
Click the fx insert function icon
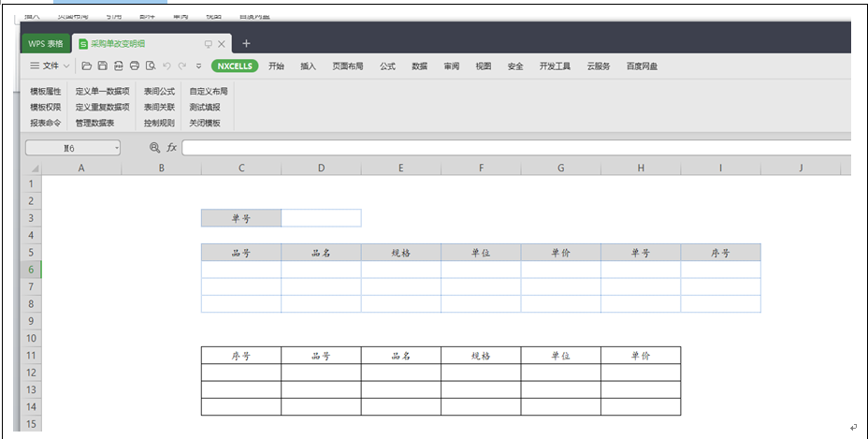[x=172, y=148]
